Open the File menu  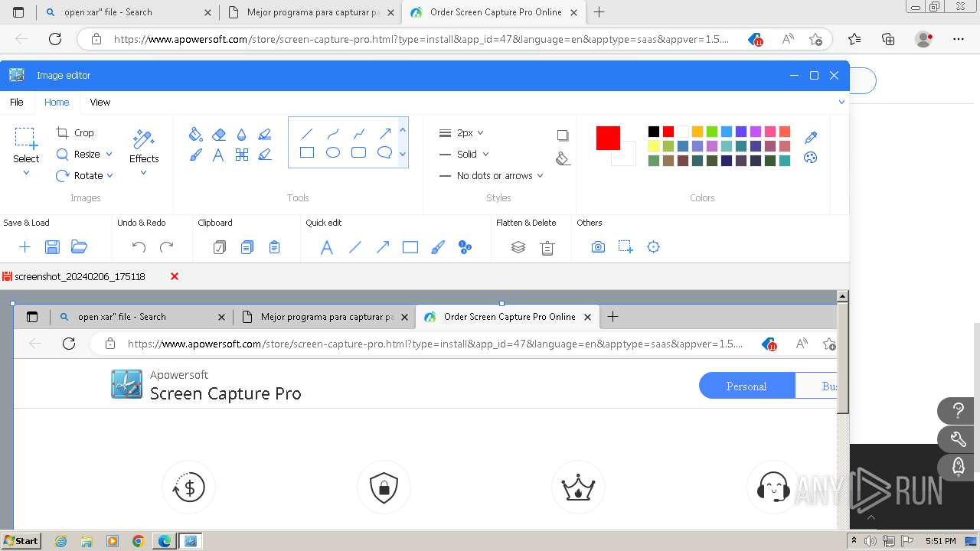pos(16,102)
